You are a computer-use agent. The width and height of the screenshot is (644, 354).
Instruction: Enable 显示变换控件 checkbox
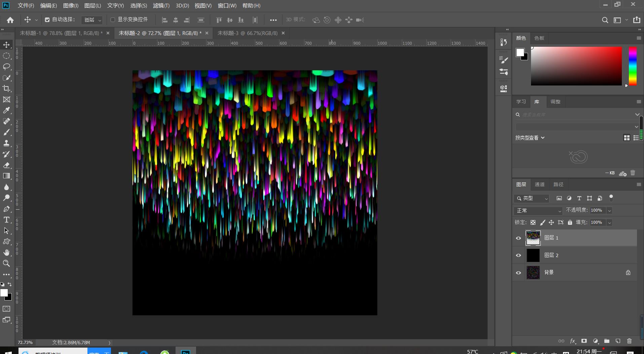pyautogui.click(x=113, y=20)
